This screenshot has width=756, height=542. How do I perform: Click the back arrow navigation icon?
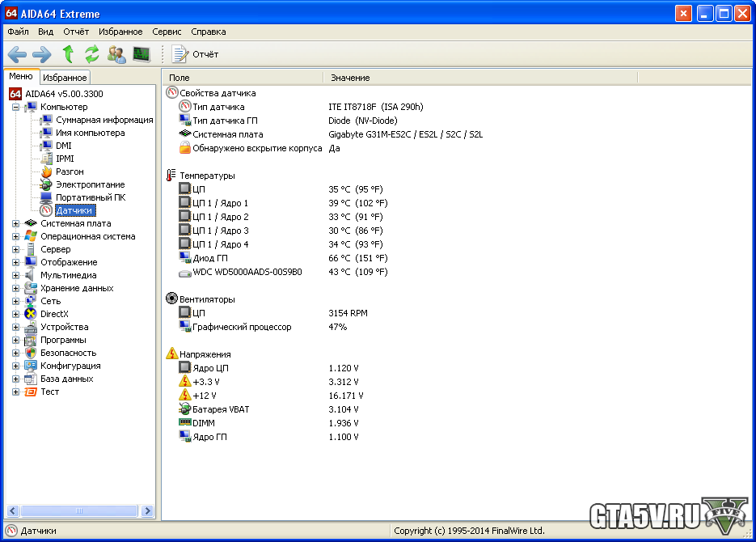click(18, 54)
